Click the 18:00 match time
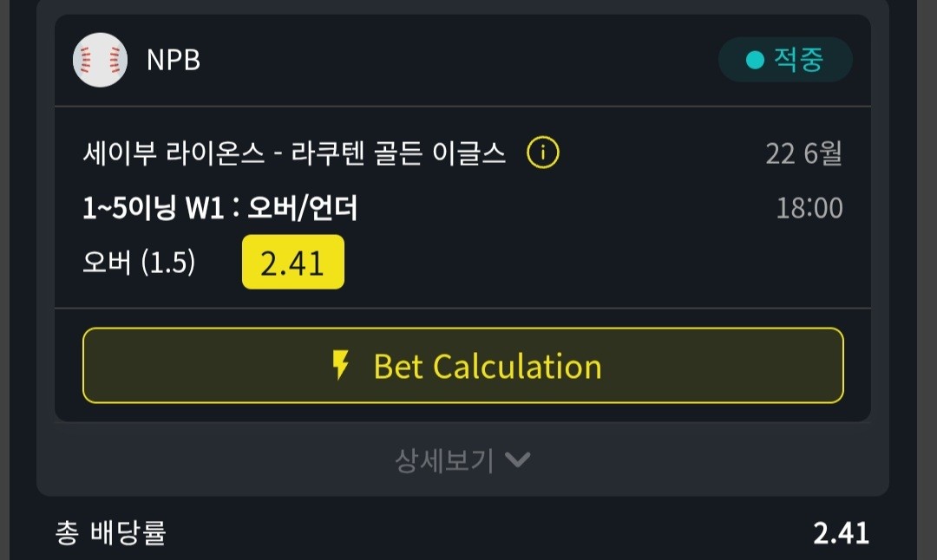This screenshot has width=937, height=560. [809, 208]
